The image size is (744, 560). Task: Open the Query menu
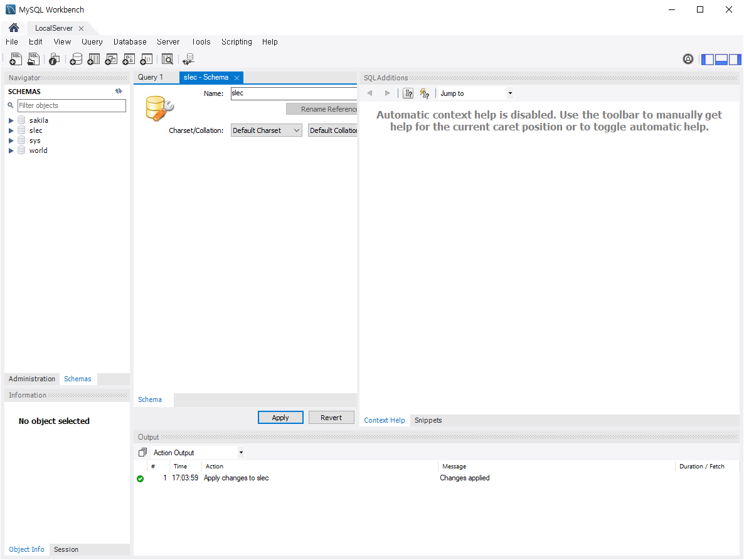tap(92, 42)
